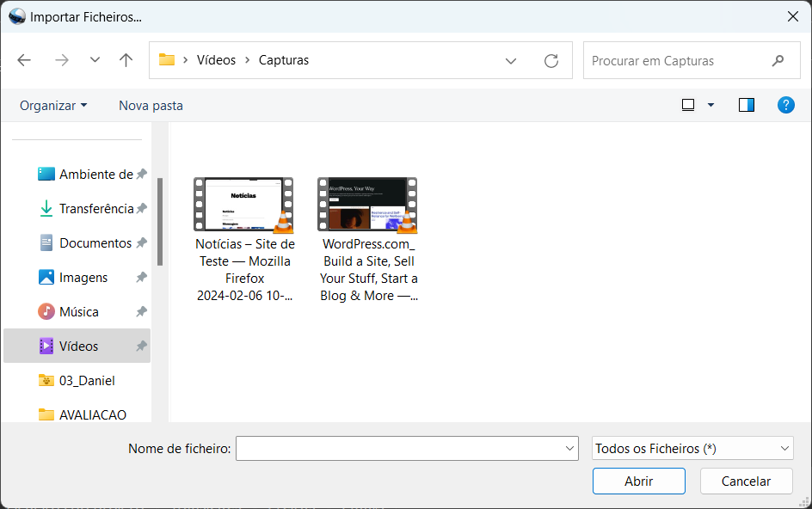
Task: Open recent locations dropdown arrow
Action: click(x=95, y=60)
